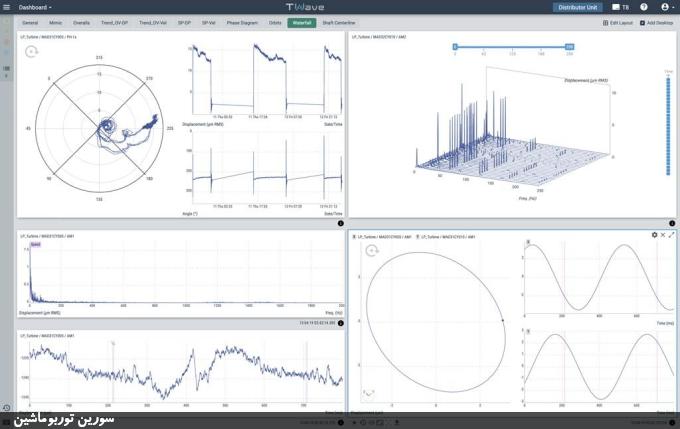The image size is (680, 429).
Task: Switch to the Phase Diagram tab
Action: (243, 21)
